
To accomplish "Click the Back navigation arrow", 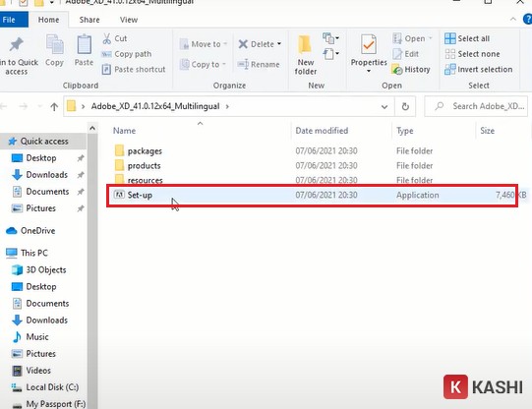I will pyautogui.click(x=4, y=107).
